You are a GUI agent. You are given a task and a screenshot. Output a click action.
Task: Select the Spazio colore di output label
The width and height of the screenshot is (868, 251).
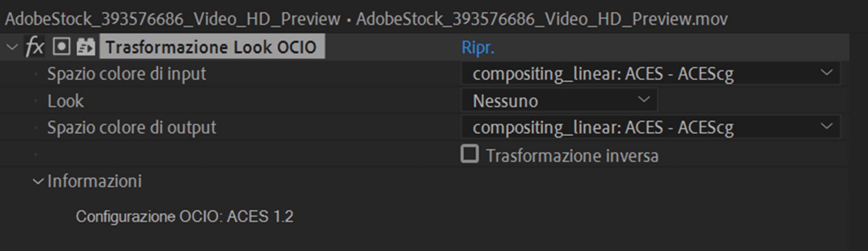click(132, 128)
